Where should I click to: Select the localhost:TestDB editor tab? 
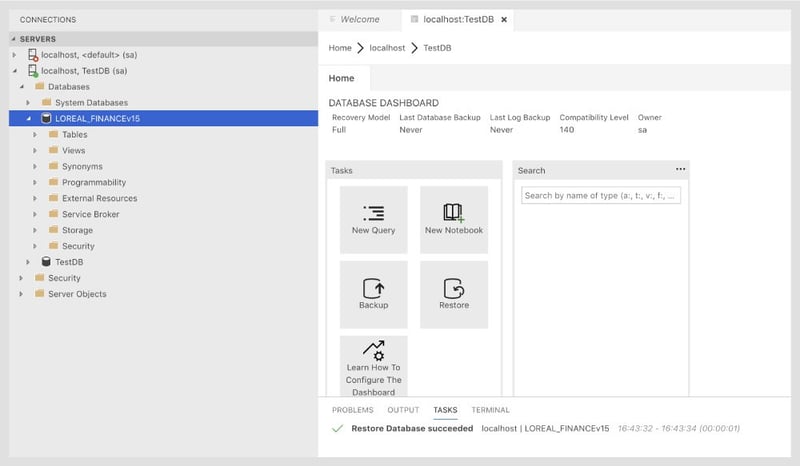coord(458,19)
